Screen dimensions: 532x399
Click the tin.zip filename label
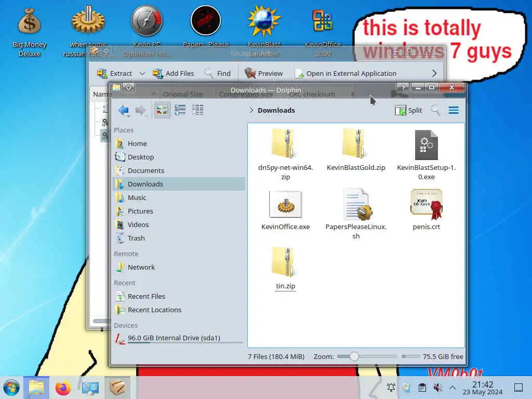(x=285, y=286)
